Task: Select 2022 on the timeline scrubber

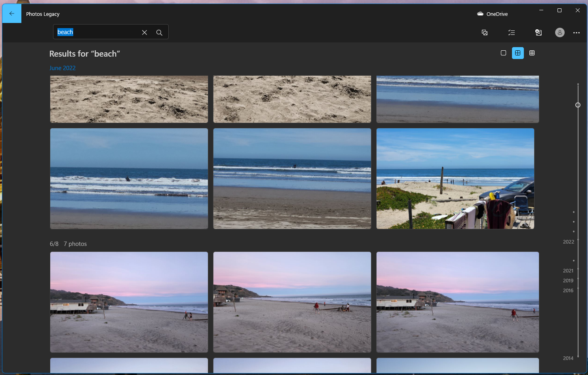Action: [568, 242]
